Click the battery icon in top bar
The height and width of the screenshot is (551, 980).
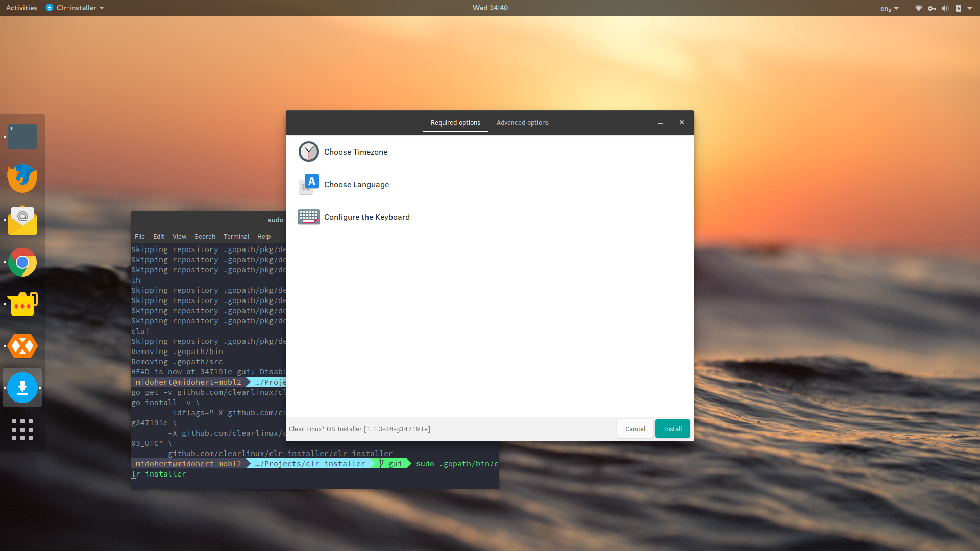959,8
